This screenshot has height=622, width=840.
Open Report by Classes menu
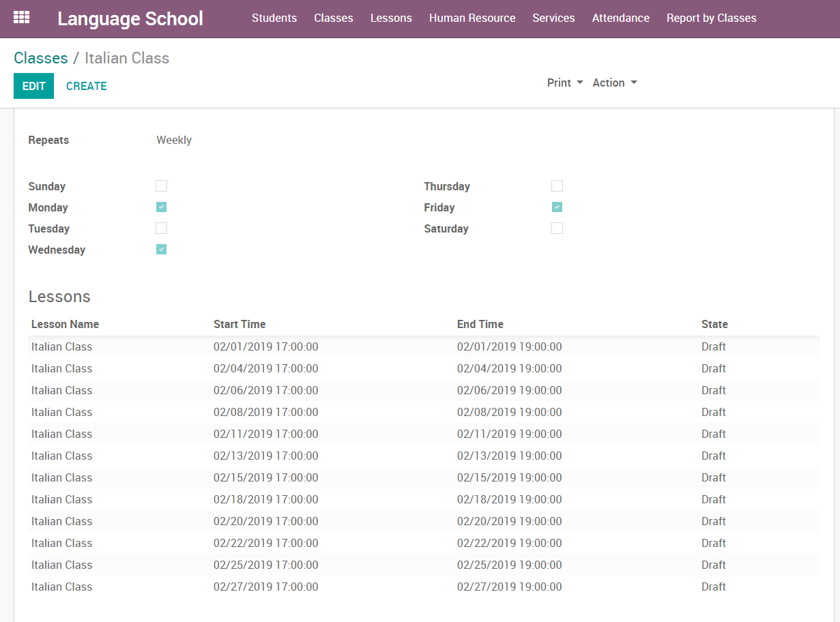(x=711, y=18)
